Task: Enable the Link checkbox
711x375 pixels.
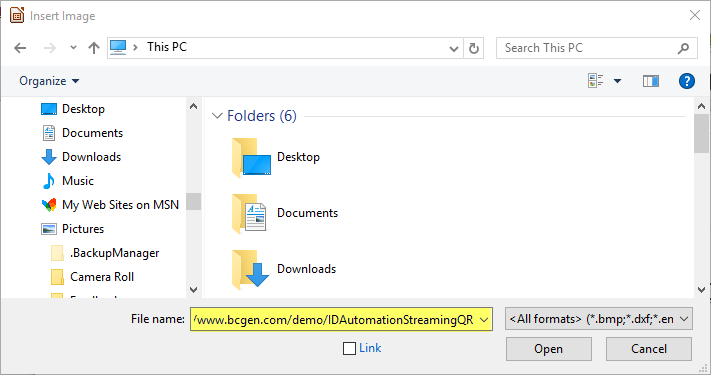Action: pyautogui.click(x=349, y=348)
